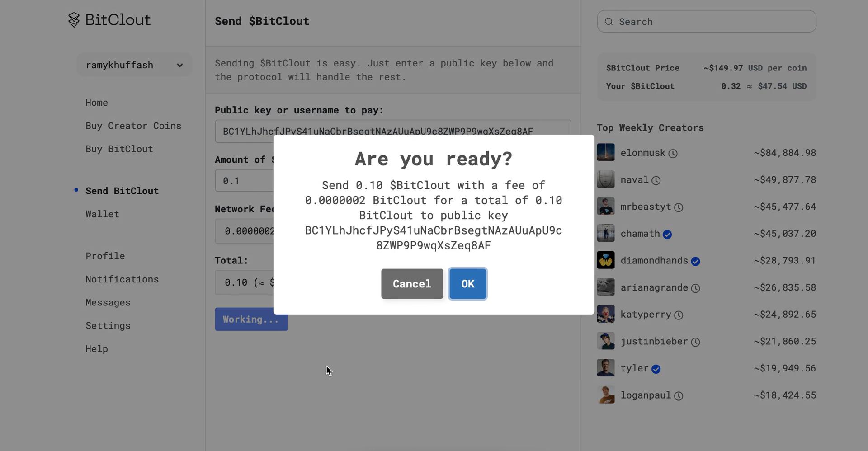Open Help in sidebar

coord(97,348)
